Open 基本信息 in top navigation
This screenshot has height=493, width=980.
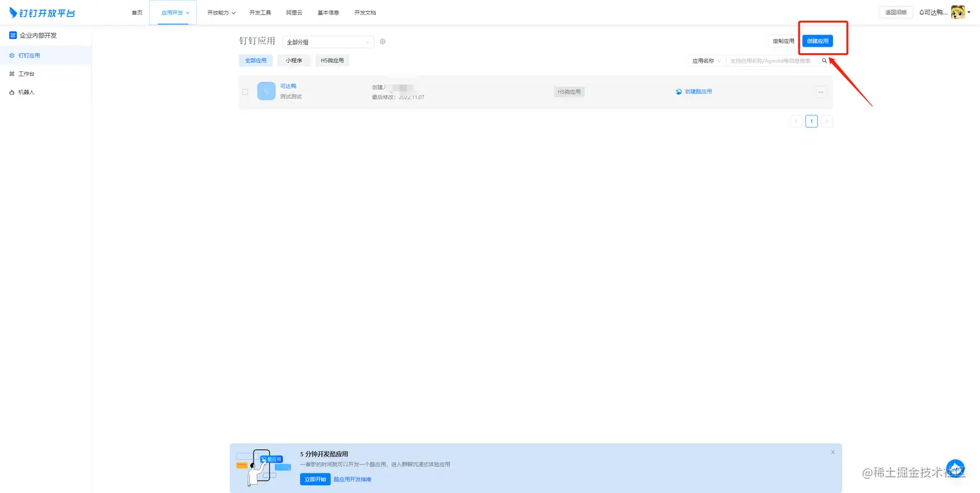328,12
